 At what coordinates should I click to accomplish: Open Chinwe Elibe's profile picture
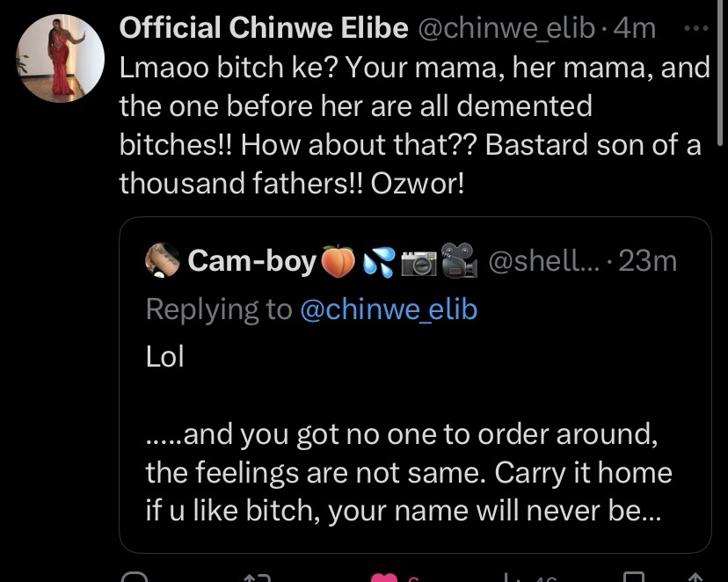(60, 58)
